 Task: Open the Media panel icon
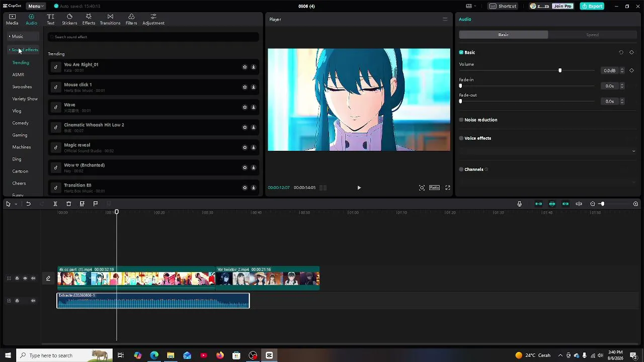[12, 19]
